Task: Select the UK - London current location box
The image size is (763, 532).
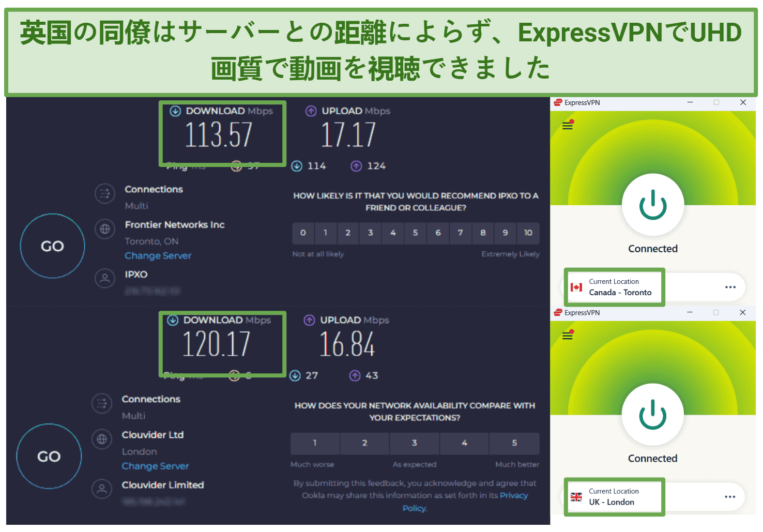Action: [x=614, y=497]
